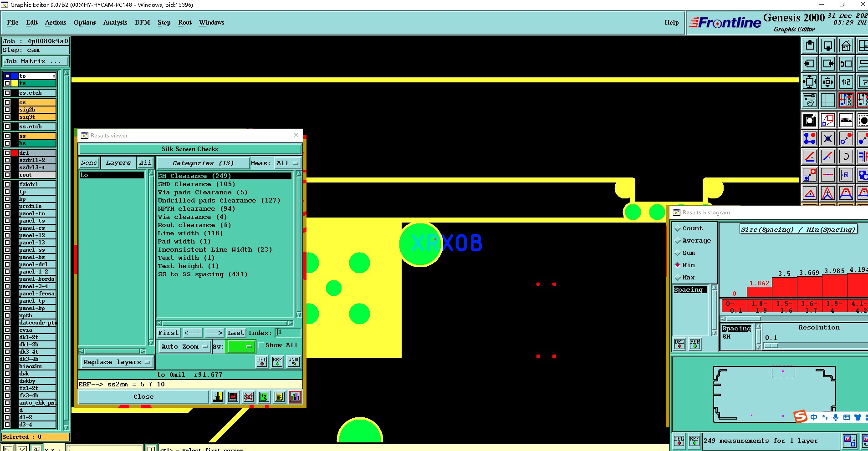Click the red triangle snap tool icon
Viewport: 868px width, 451px height.
point(810,194)
